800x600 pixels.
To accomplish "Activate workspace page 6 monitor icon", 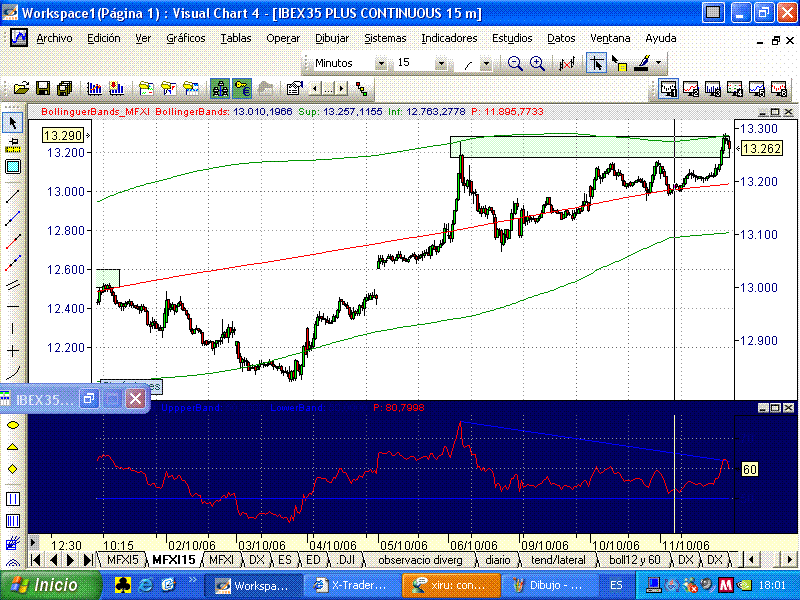I will click(779, 89).
